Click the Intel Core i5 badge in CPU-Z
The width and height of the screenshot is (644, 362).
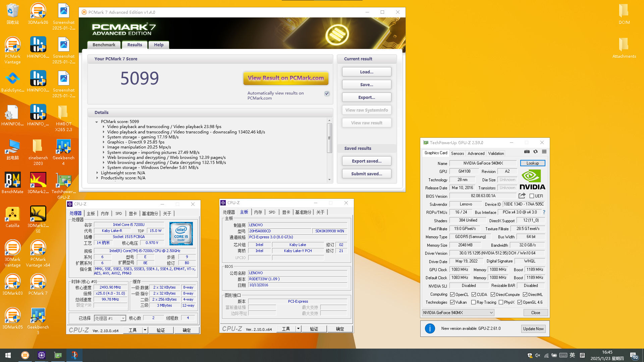click(181, 233)
